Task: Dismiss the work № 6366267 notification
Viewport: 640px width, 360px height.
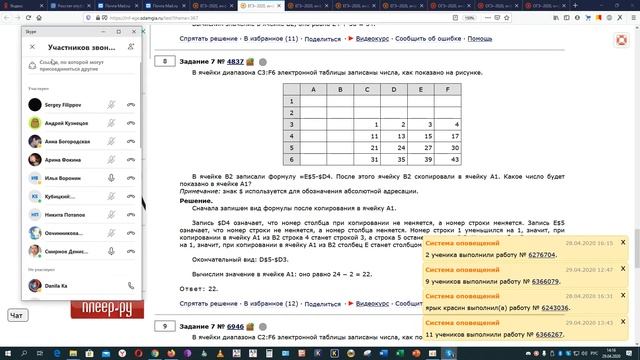Action: [x=623, y=322]
